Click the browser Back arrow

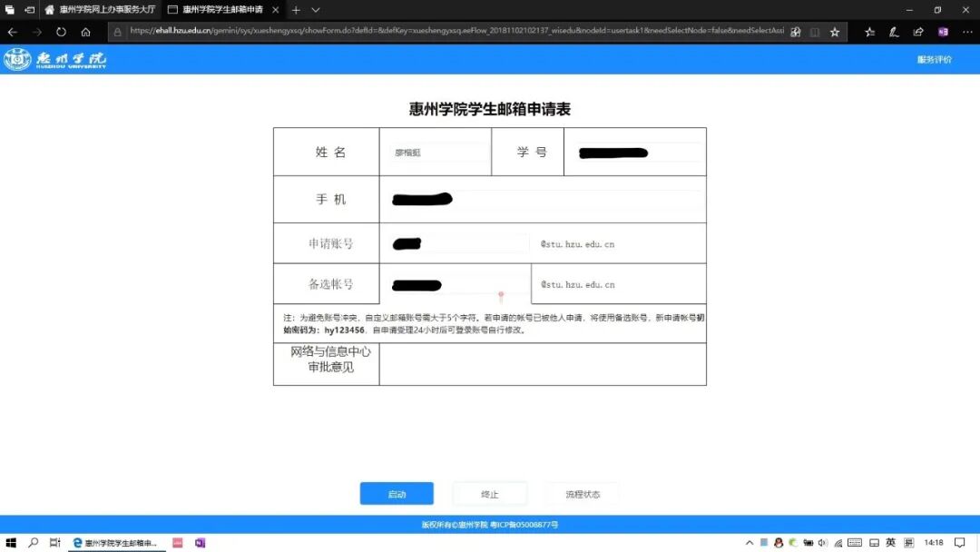pyautogui.click(x=13, y=32)
